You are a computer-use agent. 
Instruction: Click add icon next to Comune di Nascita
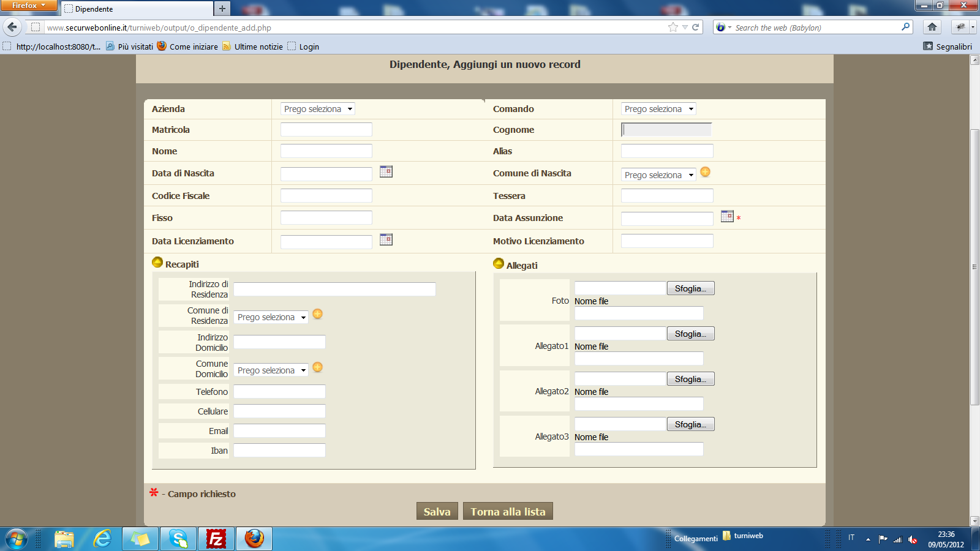click(706, 172)
